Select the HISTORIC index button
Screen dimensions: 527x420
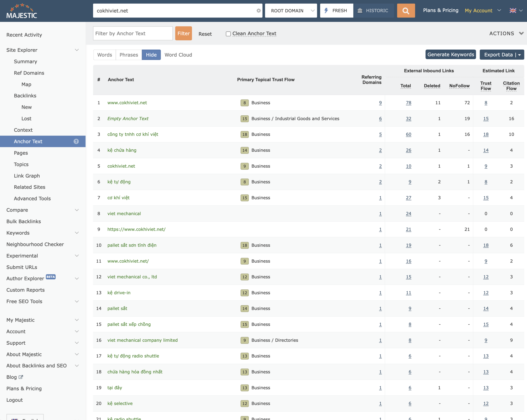click(373, 11)
